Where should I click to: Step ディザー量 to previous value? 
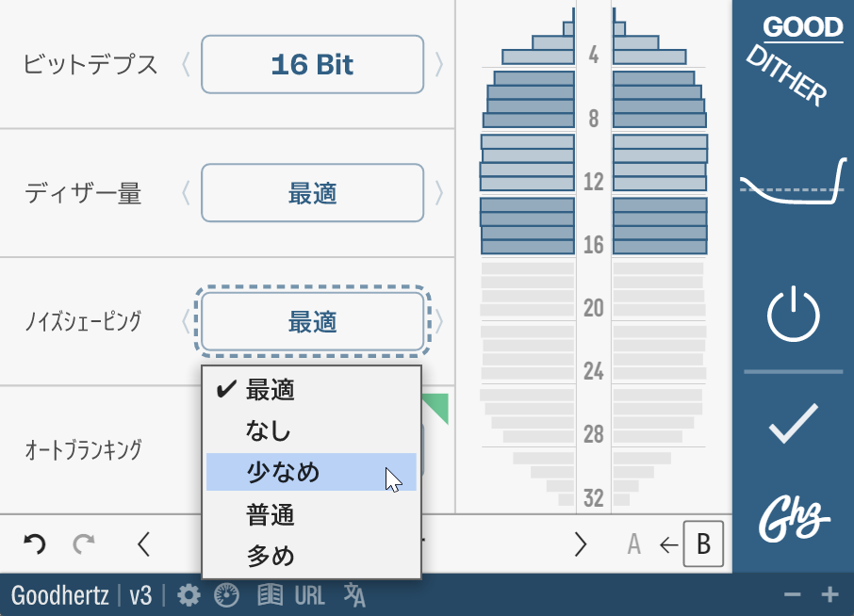click(186, 193)
